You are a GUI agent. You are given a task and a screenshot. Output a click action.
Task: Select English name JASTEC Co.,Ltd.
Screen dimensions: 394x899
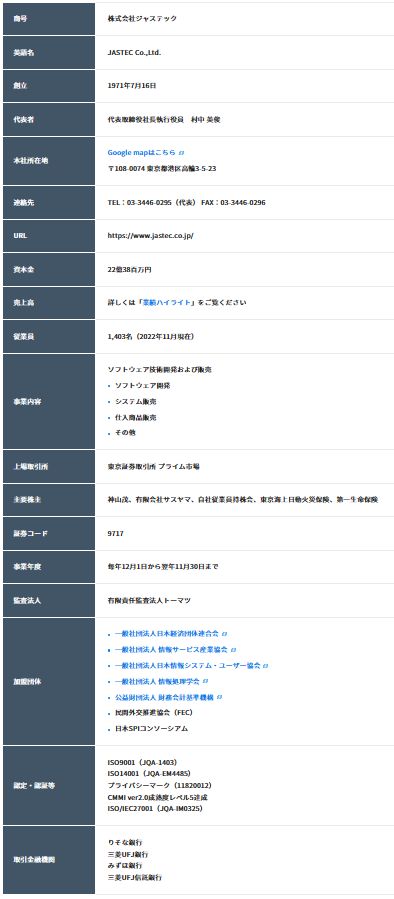[134, 52]
